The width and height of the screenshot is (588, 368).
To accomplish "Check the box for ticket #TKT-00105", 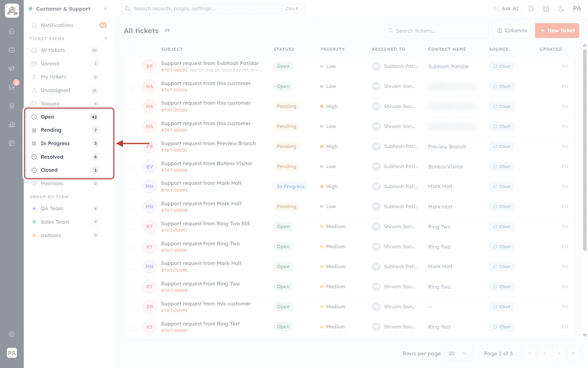I will 131,66.
